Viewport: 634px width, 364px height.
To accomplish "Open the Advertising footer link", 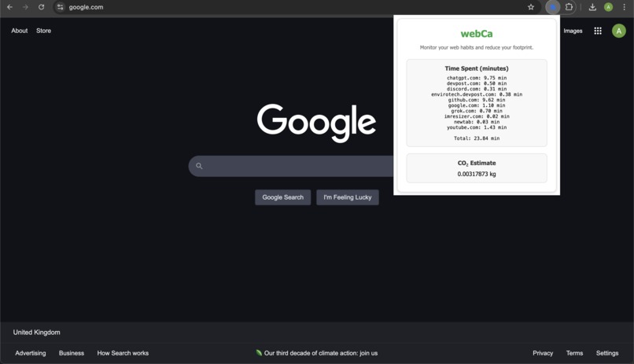I will pyautogui.click(x=31, y=353).
